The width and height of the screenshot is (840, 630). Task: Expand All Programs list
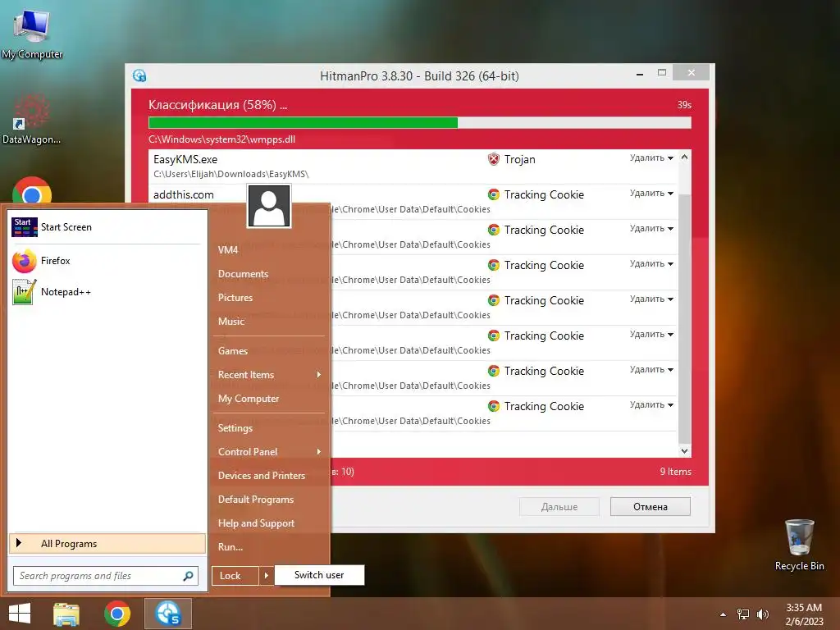click(x=107, y=544)
